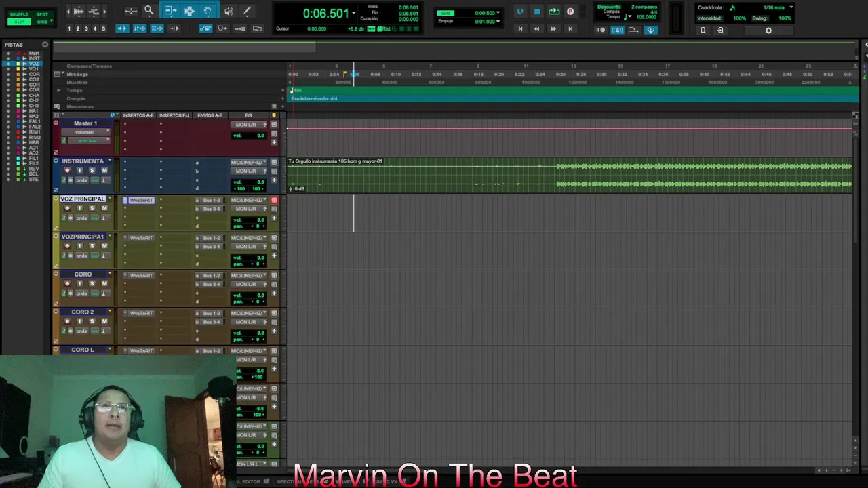
Task: Toggle input monitoring on CORO 2 track
Action: click(x=79, y=321)
